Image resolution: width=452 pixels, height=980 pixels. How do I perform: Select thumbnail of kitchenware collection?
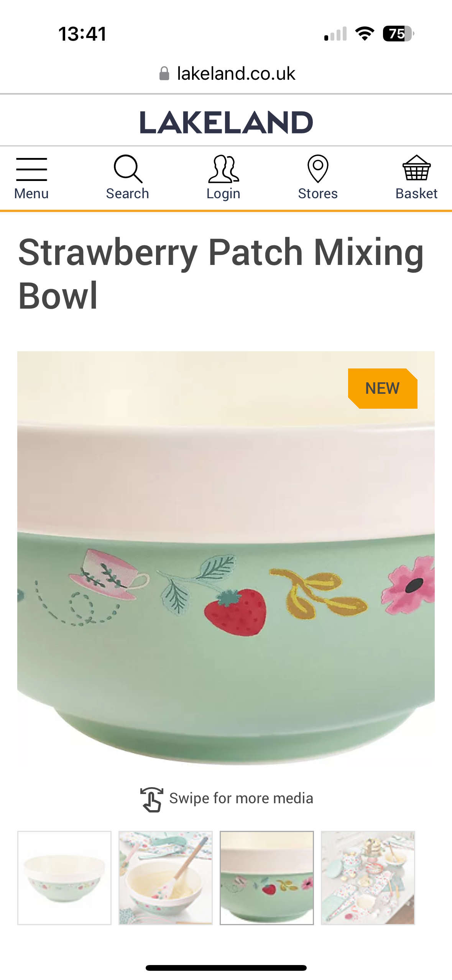pyautogui.click(x=368, y=878)
